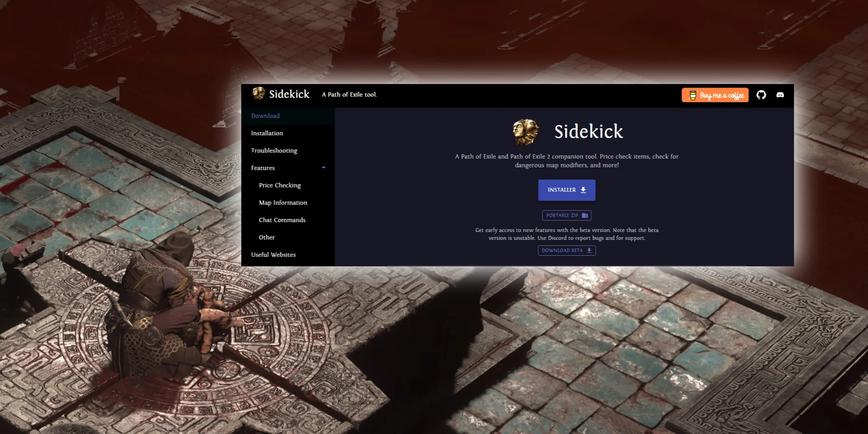Screen dimensions: 868x434
Task: Click the Installation sidebar link
Action: tap(268, 133)
